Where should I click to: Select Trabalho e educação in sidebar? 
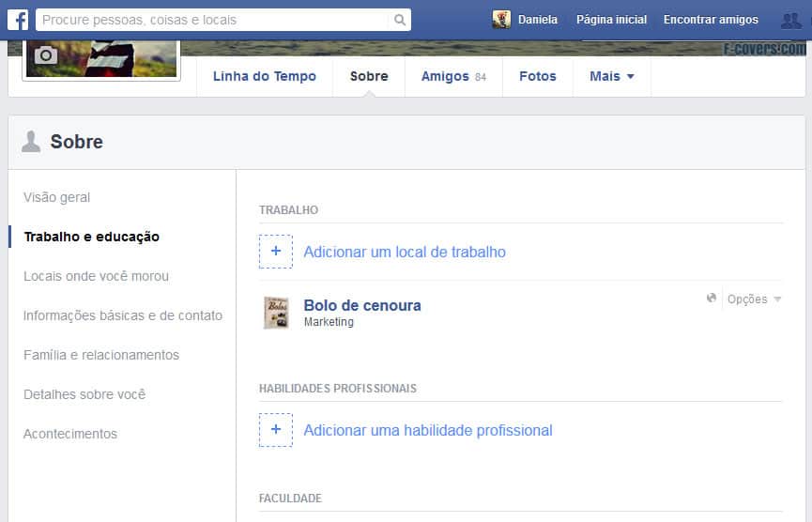(92, 237)
